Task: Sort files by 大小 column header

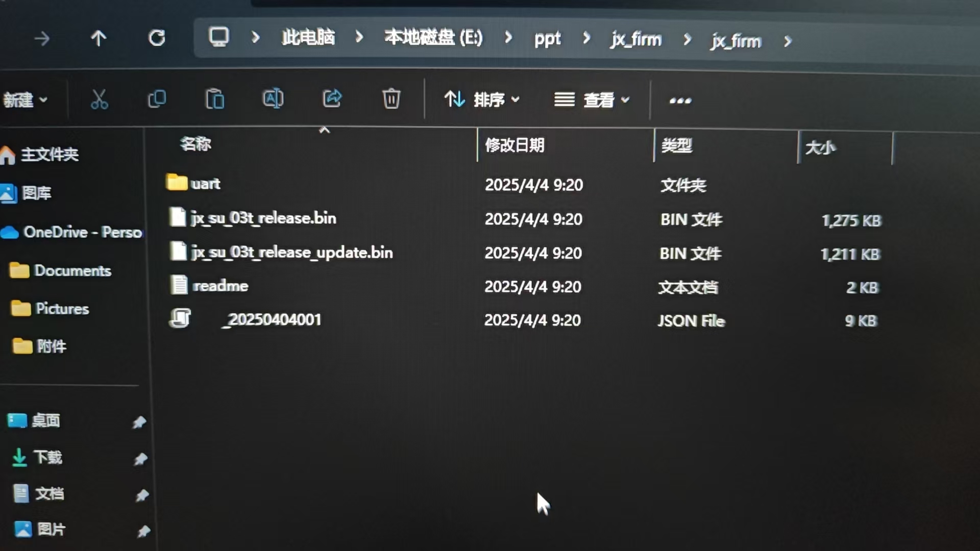Action: click(x=820, y=147)
